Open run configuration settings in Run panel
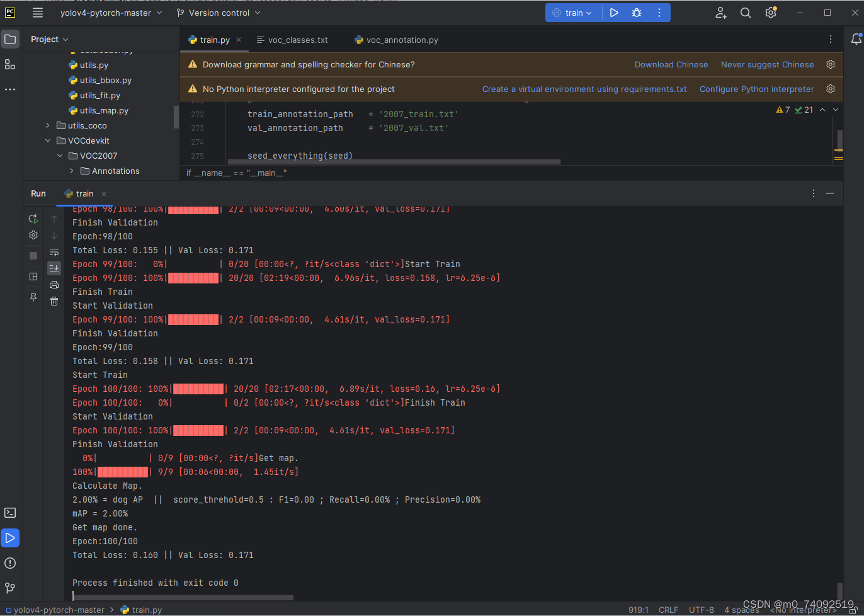Image resolution: width=864 pixels, height=616 pixels. (x=33, y=235)
